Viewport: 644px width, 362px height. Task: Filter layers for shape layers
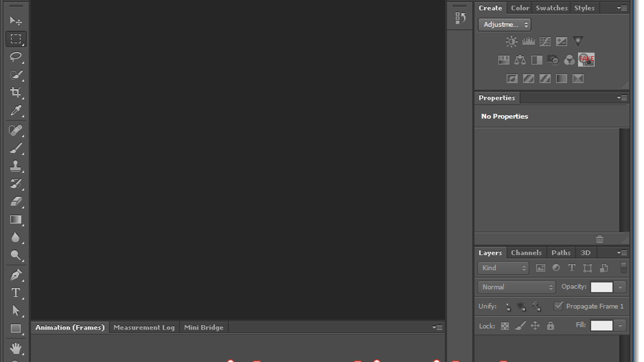tap(588, 268)
